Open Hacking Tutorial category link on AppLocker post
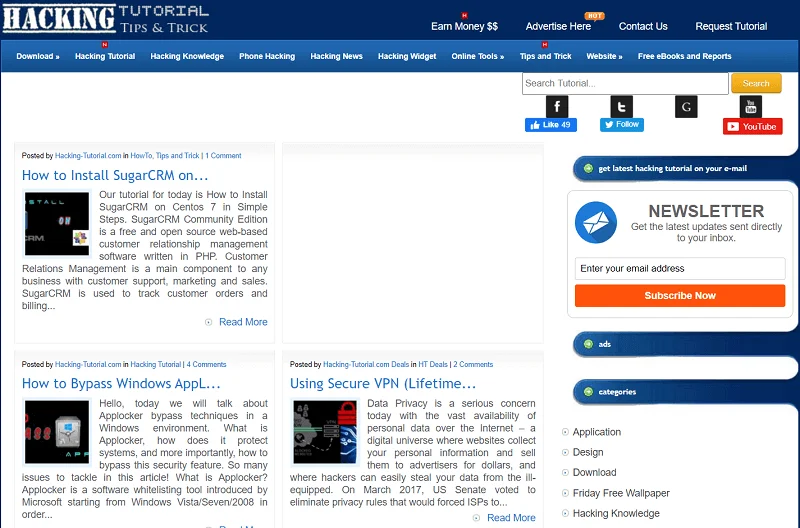Screen dimensions: 800x528 pos(156,364)
